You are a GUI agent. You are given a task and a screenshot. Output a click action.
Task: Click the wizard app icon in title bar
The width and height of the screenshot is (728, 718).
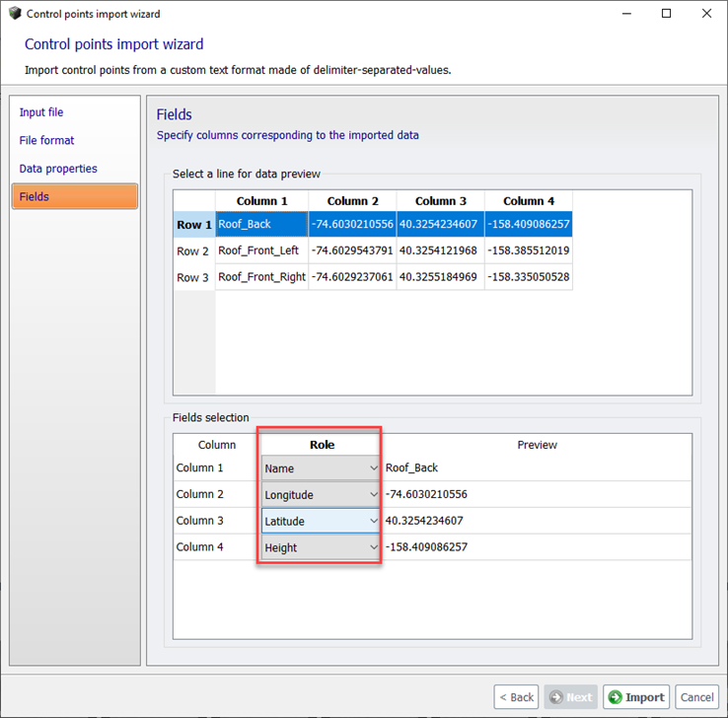pyautogui.click(x=14, y=14)
